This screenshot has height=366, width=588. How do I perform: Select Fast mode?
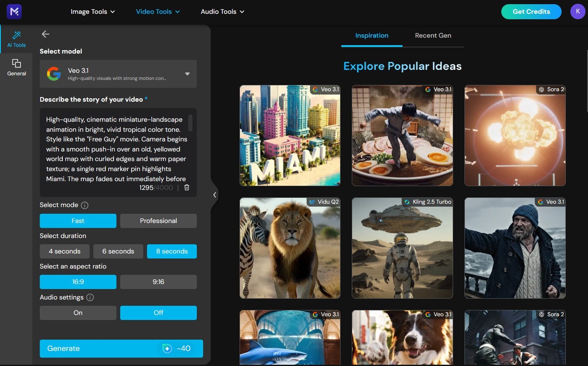(78, 221)
